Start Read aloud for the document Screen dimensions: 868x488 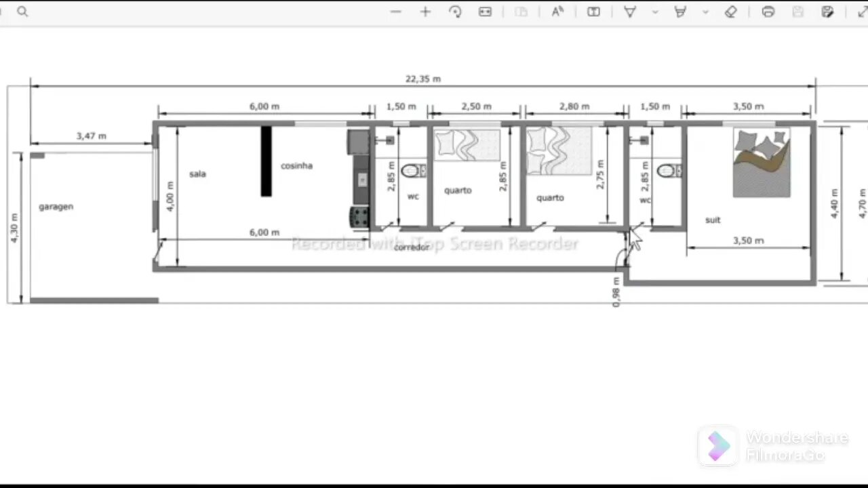tap(557, 12)
